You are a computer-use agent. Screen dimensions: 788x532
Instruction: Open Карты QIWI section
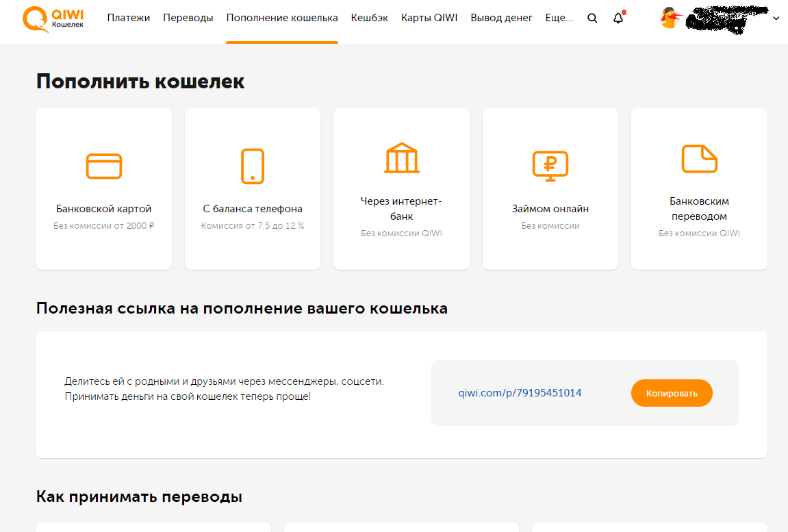pos(429,18)
